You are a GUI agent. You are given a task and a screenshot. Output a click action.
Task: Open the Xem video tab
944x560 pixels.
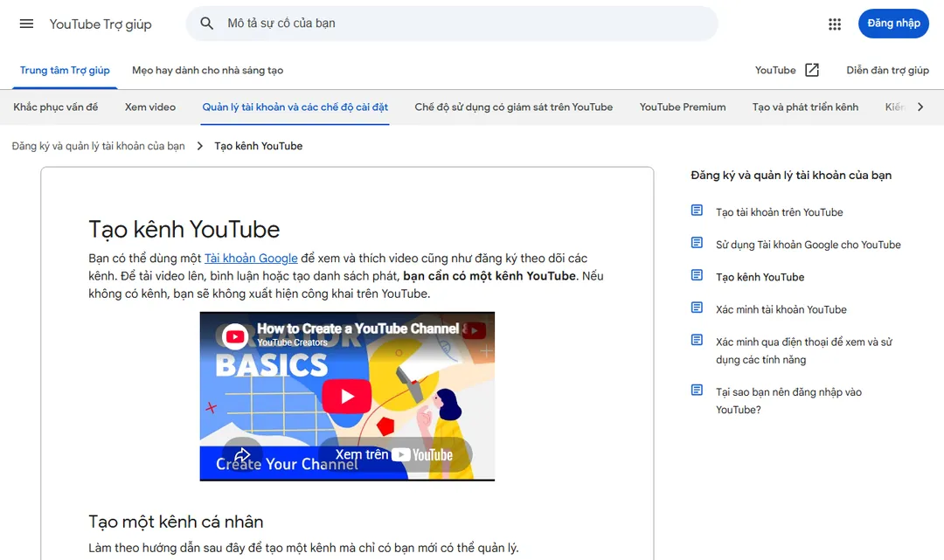click(150, 107)
